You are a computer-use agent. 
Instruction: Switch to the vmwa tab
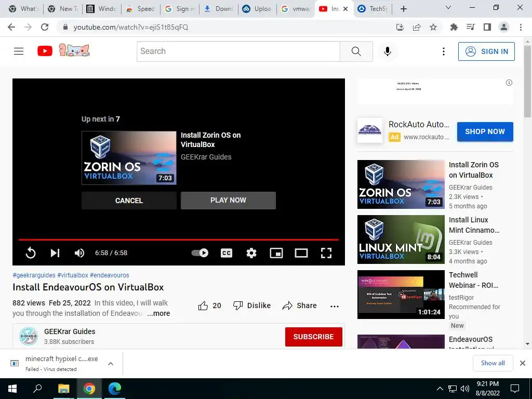(x=296, y=9)
